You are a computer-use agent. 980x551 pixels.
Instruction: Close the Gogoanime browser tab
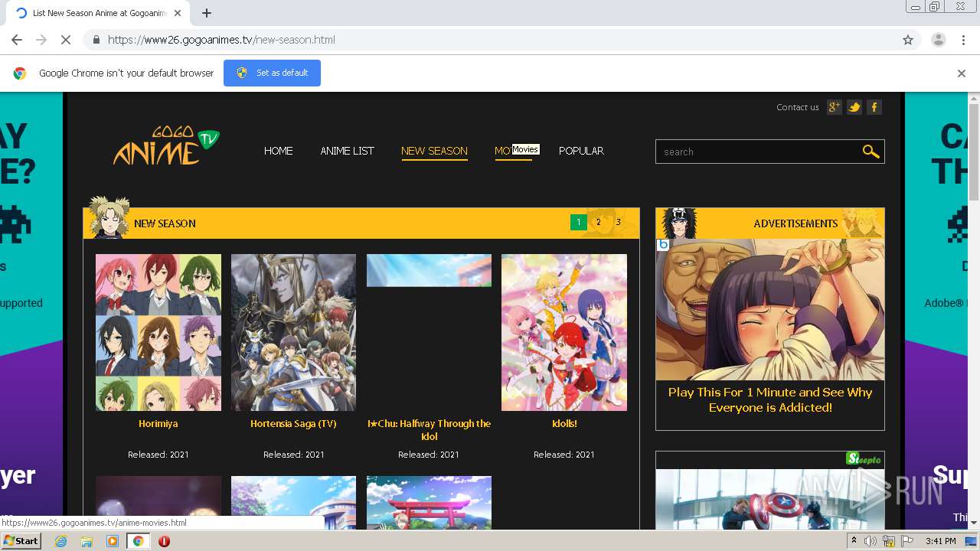pyautogui.click(x=178, y=13)
